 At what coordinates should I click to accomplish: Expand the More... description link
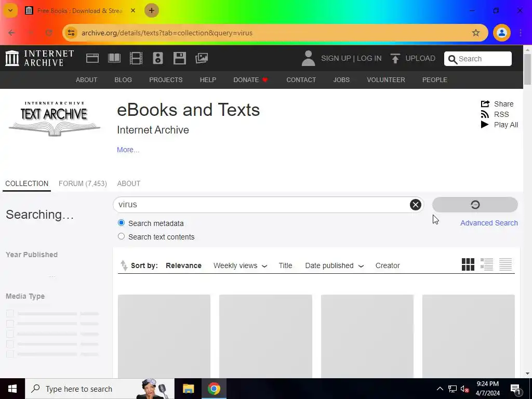[128, 150]
